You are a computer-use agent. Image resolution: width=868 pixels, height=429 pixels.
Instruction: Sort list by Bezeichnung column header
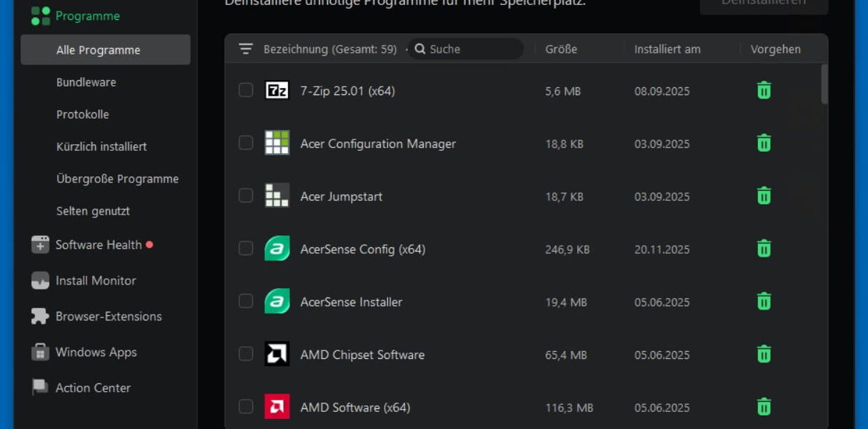point(330,49)
